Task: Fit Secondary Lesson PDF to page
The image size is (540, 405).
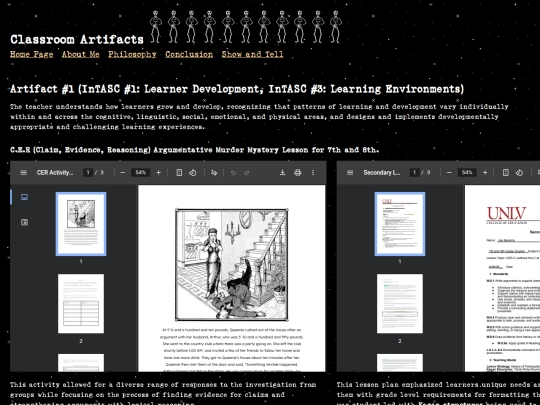Action: point(506,173)
